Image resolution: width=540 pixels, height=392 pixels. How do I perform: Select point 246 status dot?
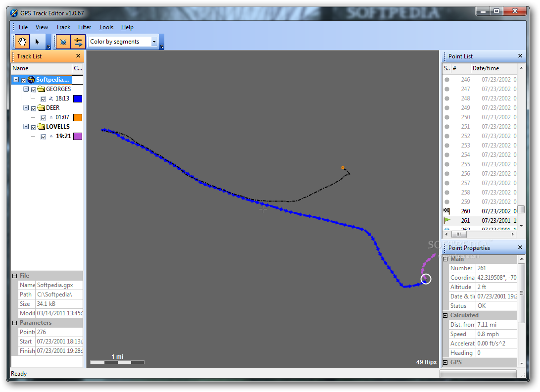click(447, 80)
